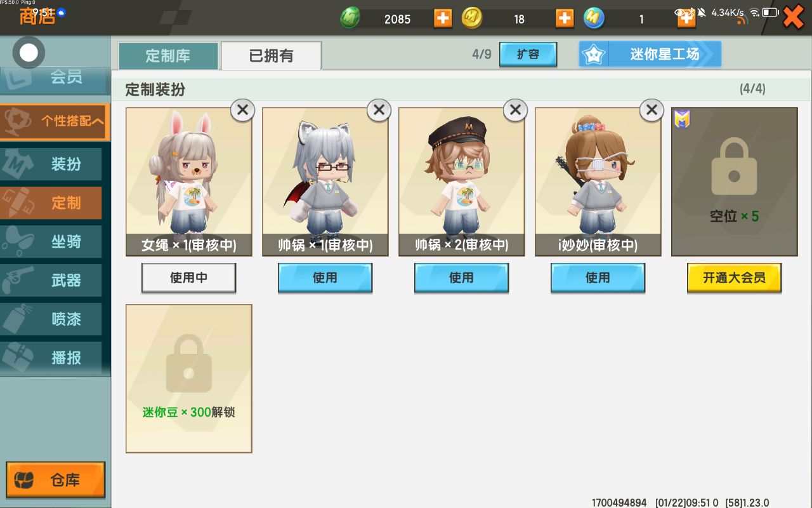The height and width of the screenshot is (508, 812).
Task: Add more green mini beans via plus icon
Action: [x=443, y=18]
